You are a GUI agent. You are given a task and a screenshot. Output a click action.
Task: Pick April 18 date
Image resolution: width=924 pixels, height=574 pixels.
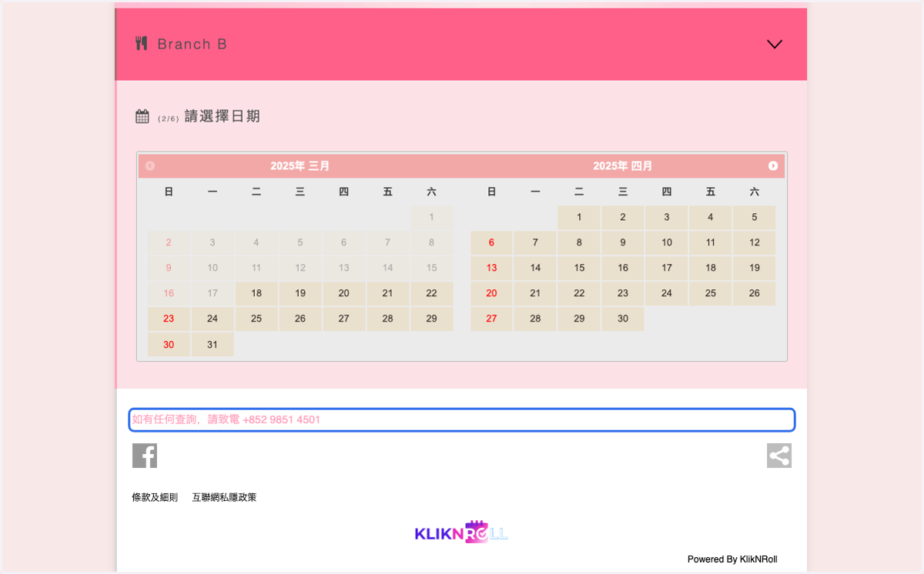pyautogui.click(x=710, y=268)
